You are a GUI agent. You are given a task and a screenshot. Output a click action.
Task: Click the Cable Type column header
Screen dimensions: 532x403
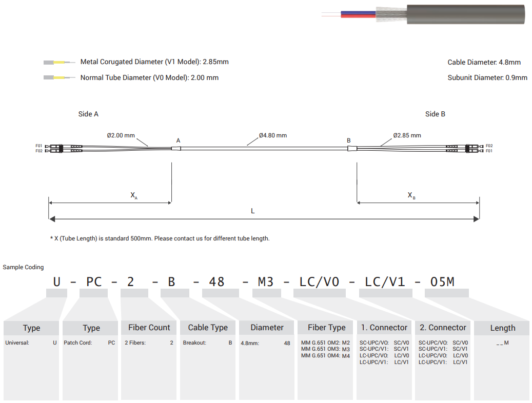click(x=208, y=328)
